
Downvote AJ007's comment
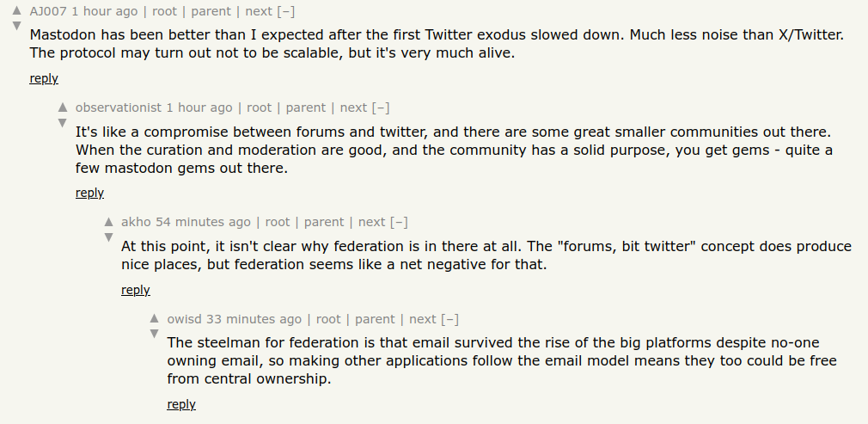click(x=16, y=26)
